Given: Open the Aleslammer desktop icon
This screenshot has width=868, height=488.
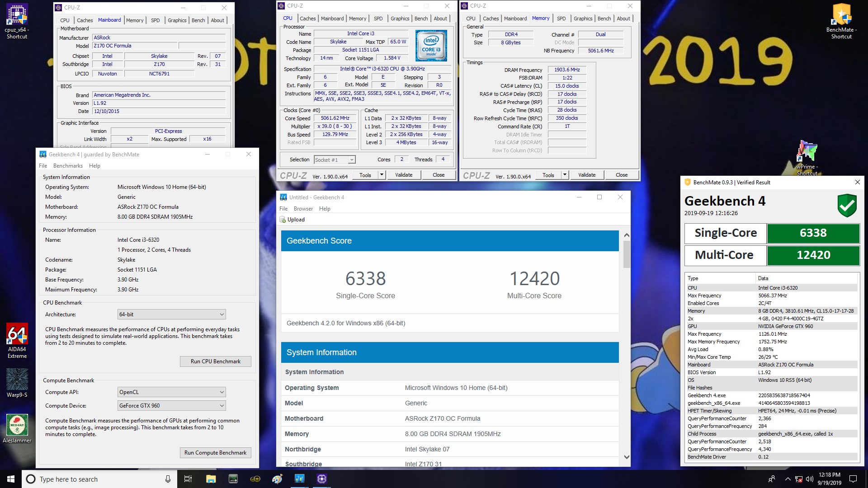Looking at the screenshot, I should tap(17, 428).
